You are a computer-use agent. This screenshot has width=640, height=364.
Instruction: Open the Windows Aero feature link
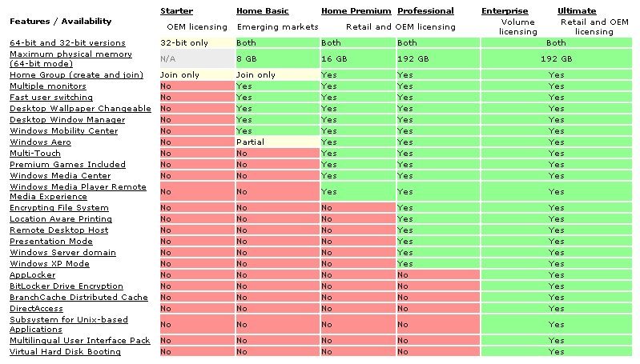pyautogui.click(x=40, y=142)
